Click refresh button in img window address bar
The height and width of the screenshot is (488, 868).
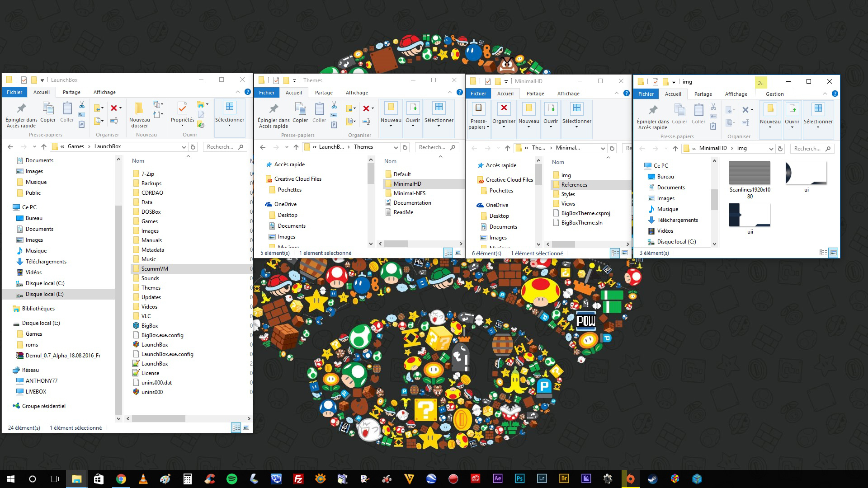point(780,148)
